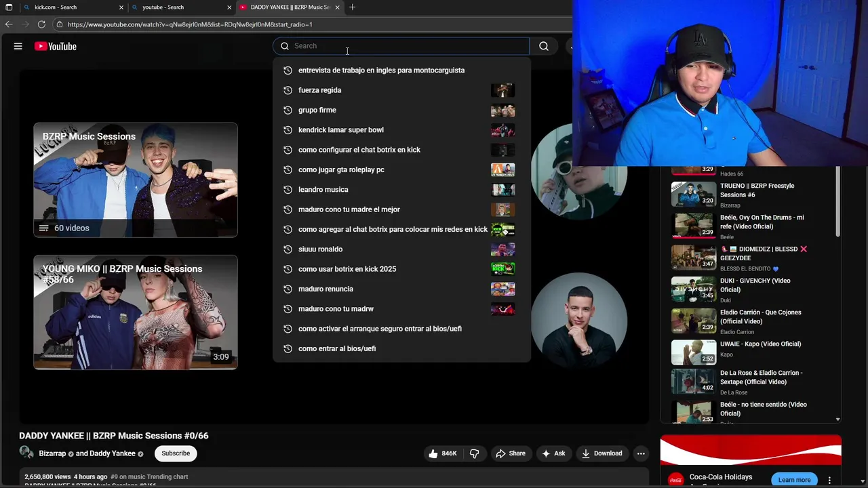
Task: Open BZRP Music Sessions 60 videos playlist
Action: coord(136,180)
